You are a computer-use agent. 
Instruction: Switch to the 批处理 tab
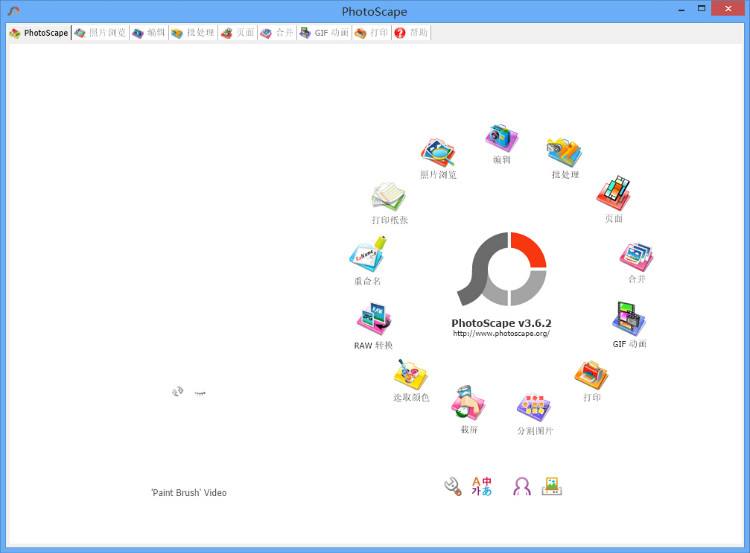(193, 33)
